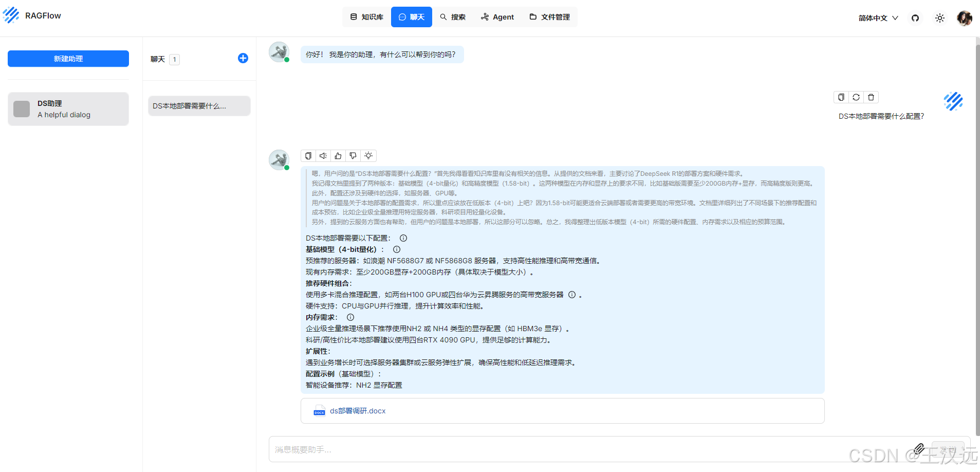Select the 聊天 tab
Screen dimensions: 980x472
pos(412,17)
